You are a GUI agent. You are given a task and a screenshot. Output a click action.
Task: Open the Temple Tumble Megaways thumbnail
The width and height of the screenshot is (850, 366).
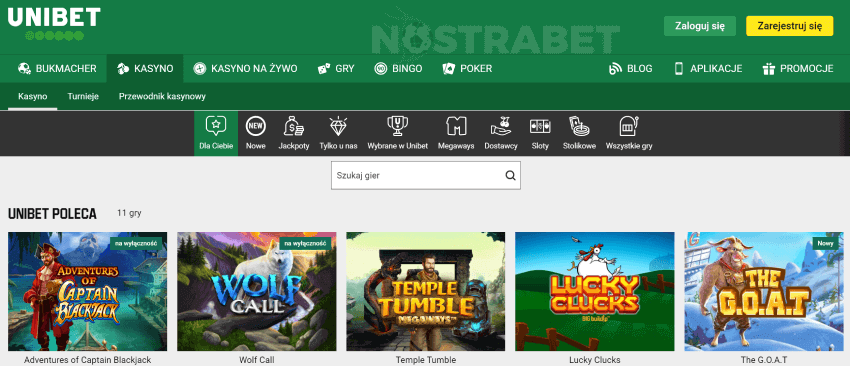[x=426, y=292]
